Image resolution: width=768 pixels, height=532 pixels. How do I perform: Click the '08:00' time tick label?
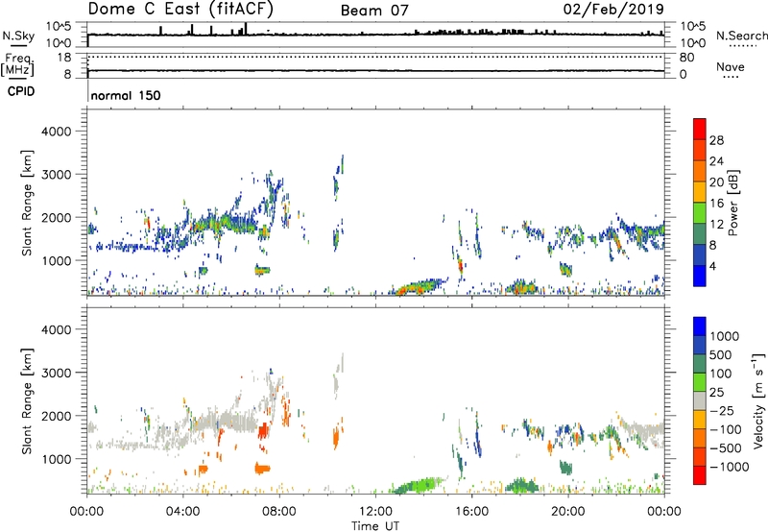[279, 512]
